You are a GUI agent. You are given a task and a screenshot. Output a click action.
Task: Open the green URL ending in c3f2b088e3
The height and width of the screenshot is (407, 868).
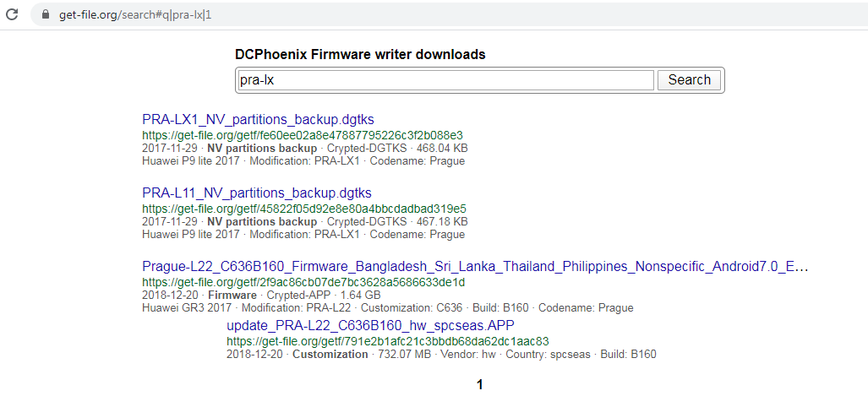click(x=303, y=135)
